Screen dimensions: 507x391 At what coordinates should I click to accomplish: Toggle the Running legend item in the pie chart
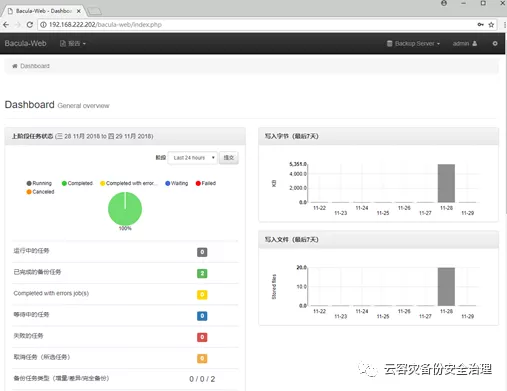pos(39,183)
